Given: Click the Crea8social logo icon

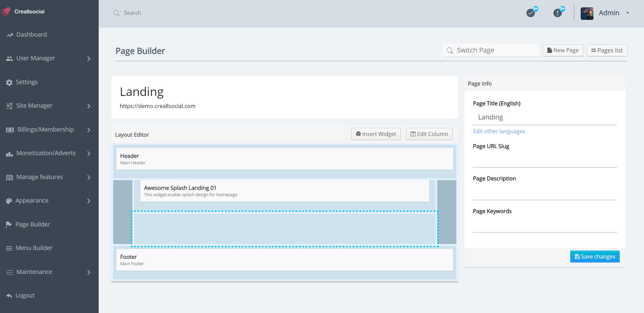Looking at the screenshot, I should 6,11.
